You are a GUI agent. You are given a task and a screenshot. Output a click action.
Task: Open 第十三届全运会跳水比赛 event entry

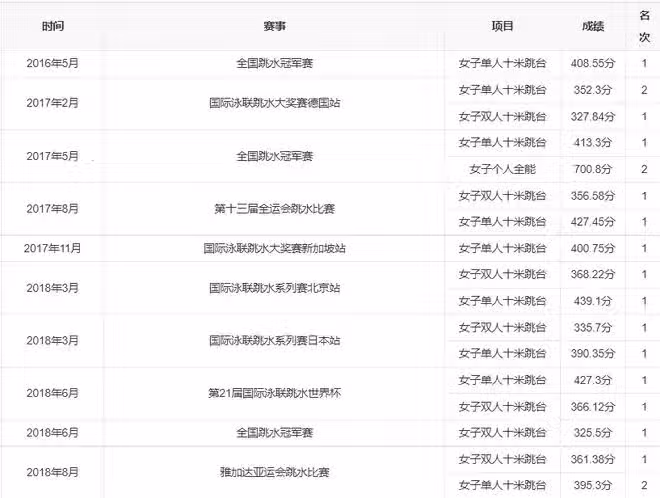pos(275,209)
